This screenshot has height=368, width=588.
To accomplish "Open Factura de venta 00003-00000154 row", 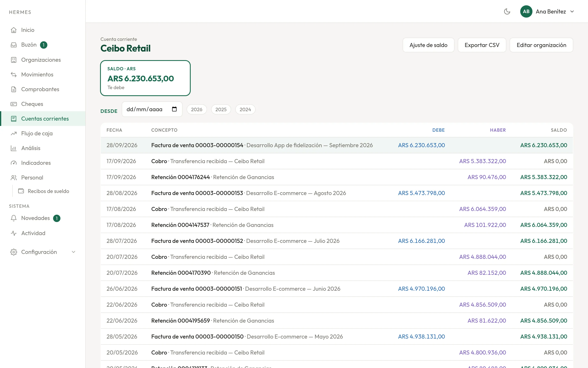I will point(337,145).
